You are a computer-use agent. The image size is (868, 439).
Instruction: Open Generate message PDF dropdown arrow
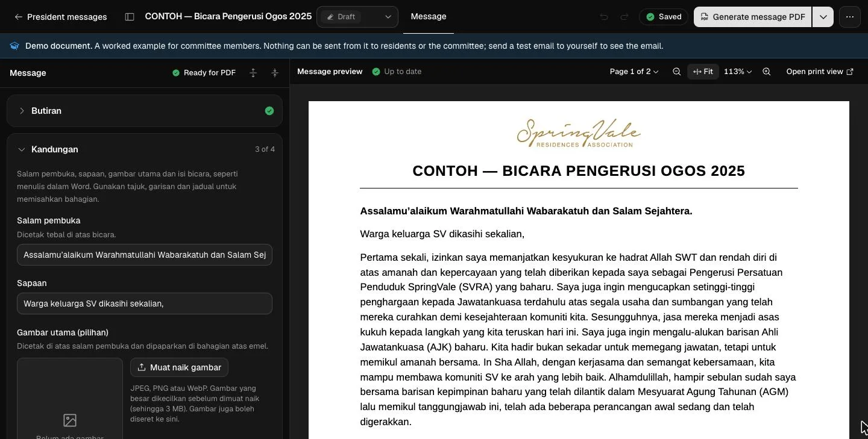(x=823, y=17)
